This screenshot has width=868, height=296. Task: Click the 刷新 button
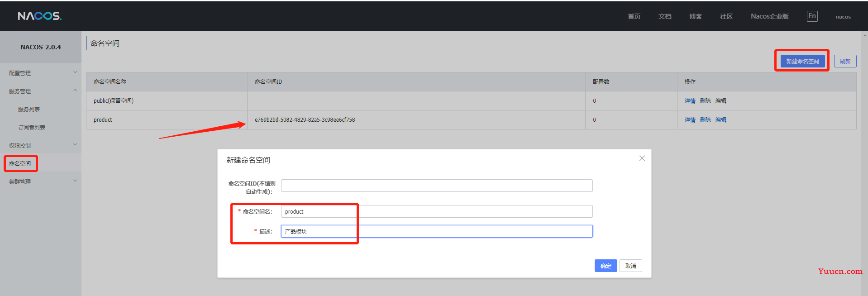(x=845, y=61)
